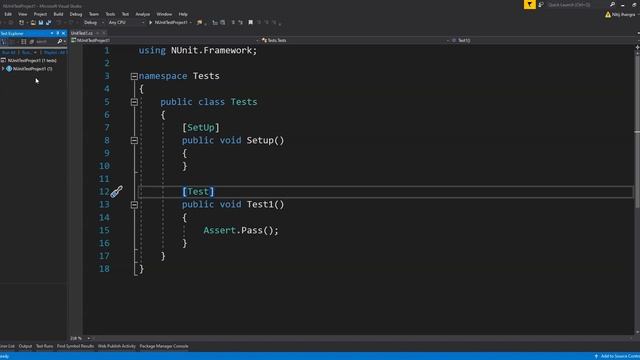Click using NUnit.Framework; on line 1

tap(198, 51)
